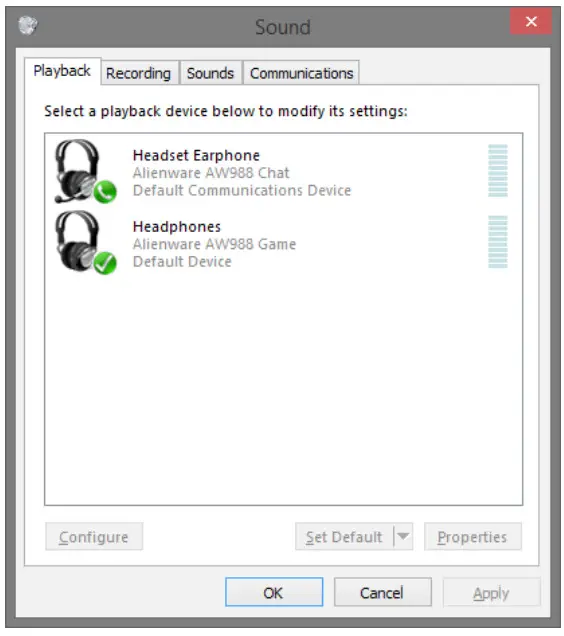The image size is (564, 636).
Task: Click 'Alienware AW988 Chat' text
Action: (x=211, y=173)
